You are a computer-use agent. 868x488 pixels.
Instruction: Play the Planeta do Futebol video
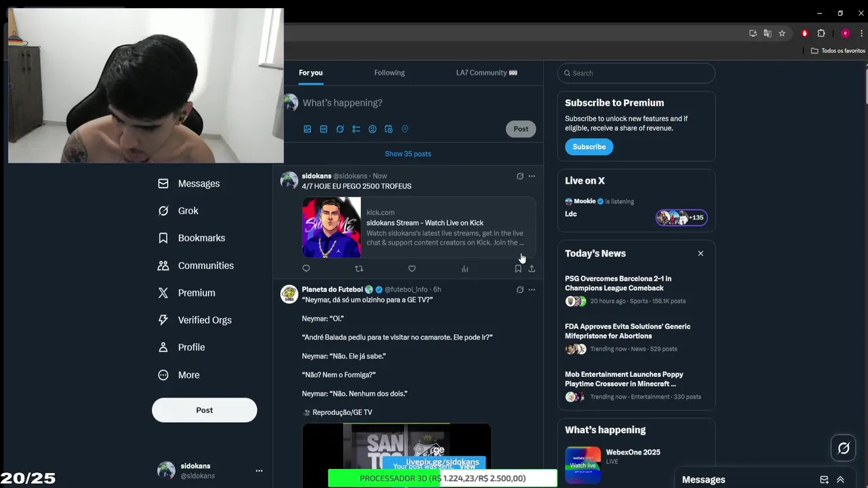point(397,455)
